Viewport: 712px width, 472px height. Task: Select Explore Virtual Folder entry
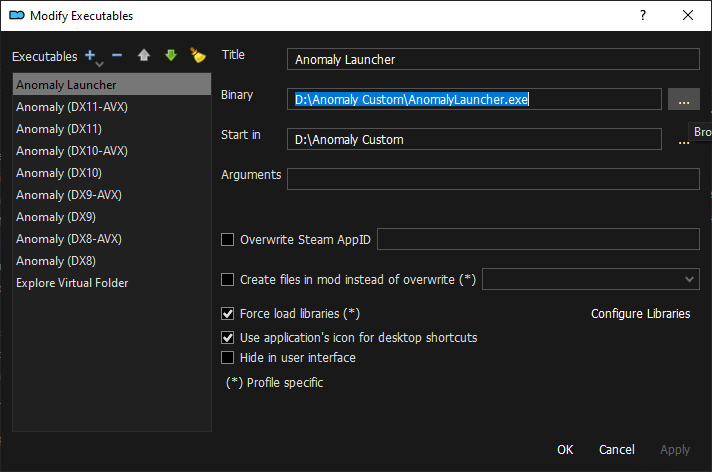pos(72,283)
